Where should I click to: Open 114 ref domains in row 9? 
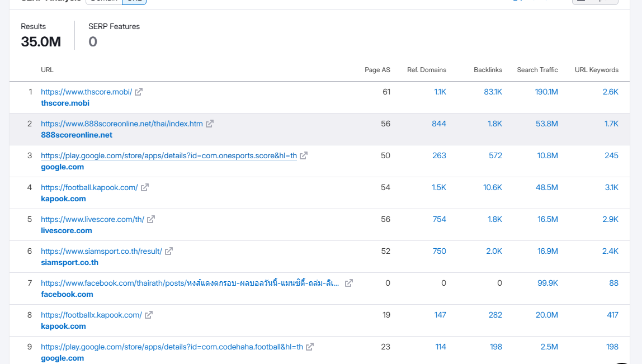click(x=441, y=347)
